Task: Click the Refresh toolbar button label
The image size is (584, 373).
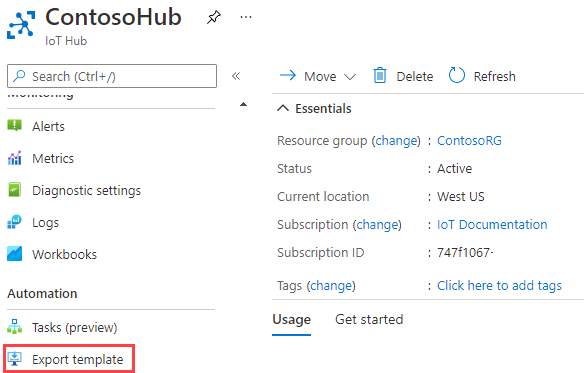Action: (494, 76)
